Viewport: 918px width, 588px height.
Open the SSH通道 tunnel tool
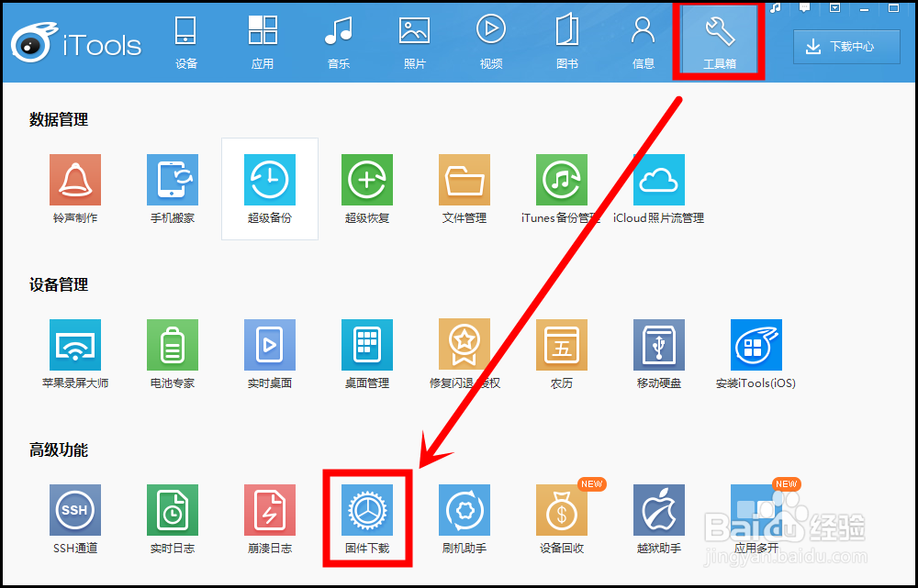[x=75, y=510]
